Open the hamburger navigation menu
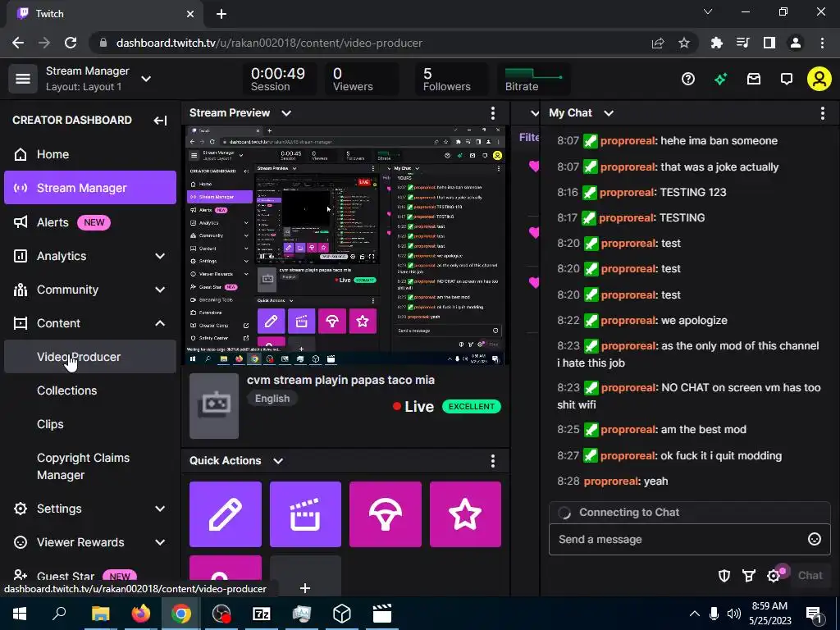Image resolution: width=840 pixels, height=630 pixels. pyautogui.click(x=22, y=79)
